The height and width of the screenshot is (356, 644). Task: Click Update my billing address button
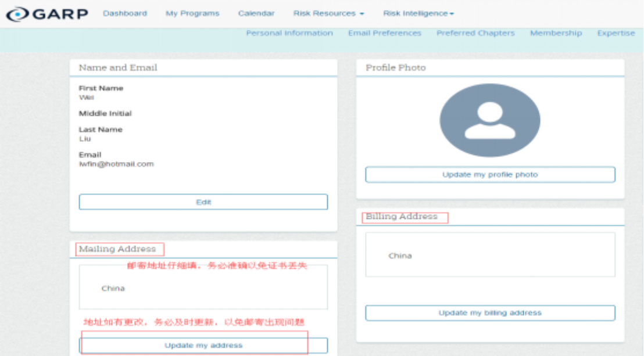click(490, 313)
